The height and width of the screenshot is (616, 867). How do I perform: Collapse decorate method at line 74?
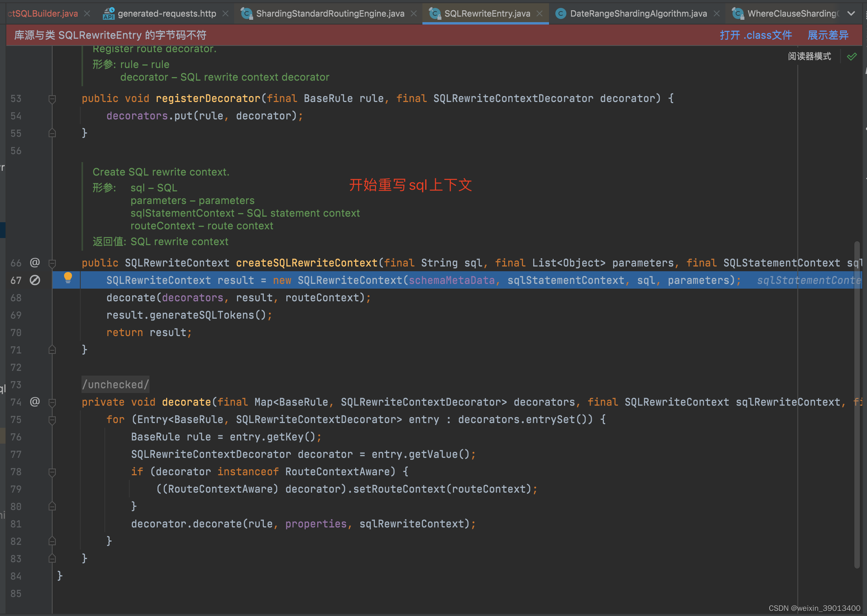pyautogui.click(x=52, y=402)
